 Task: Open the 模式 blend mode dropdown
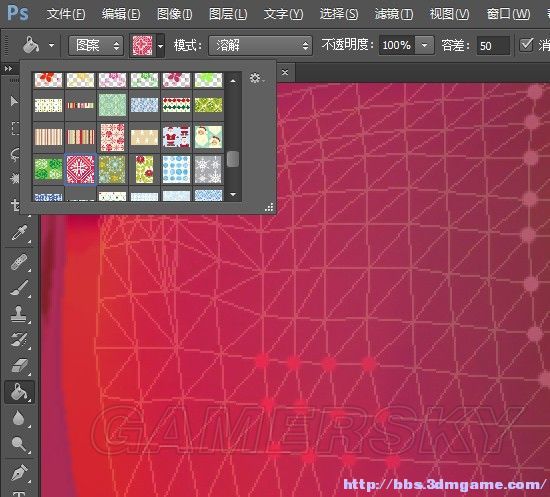260,46
